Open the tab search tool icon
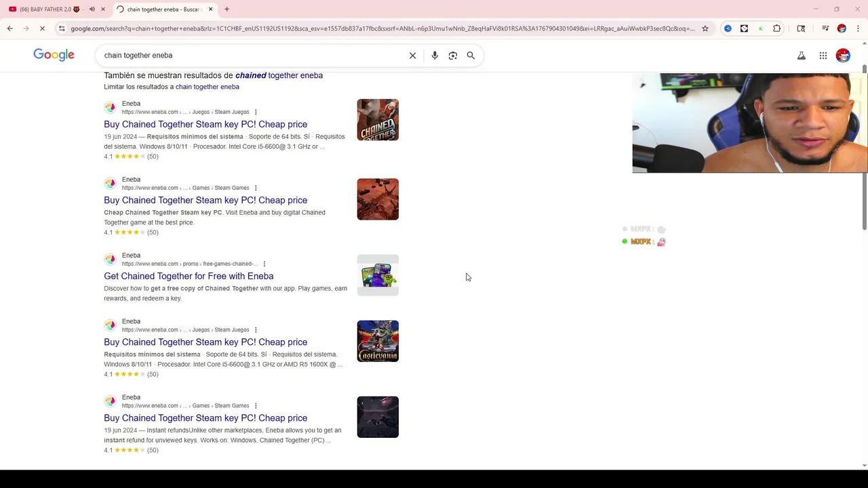 [801, 28]
